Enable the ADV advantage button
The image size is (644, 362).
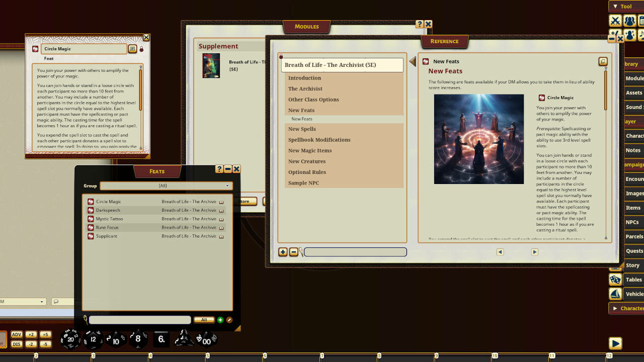click(17, 333)
